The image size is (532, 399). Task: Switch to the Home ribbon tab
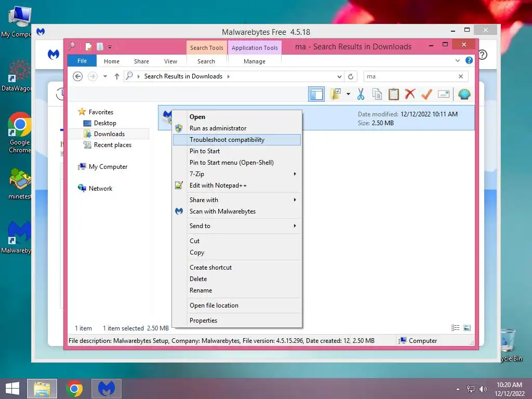pos(112,61)
